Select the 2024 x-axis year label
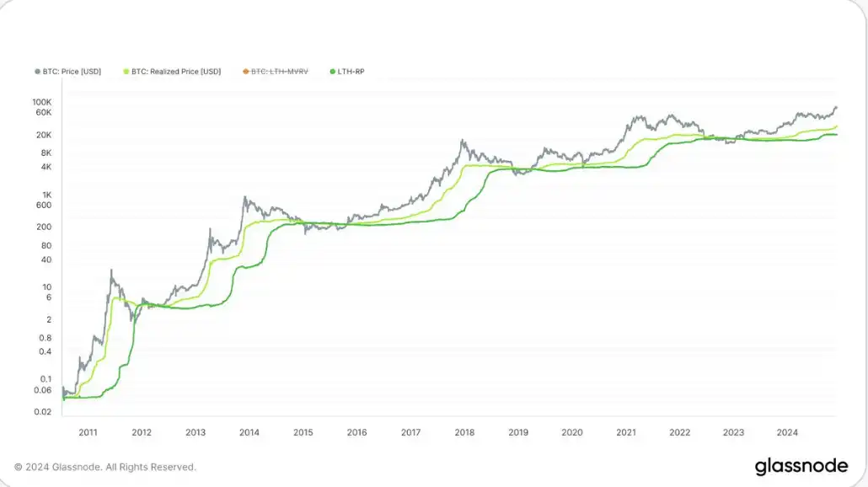Viewport: 868px width, 487px height. click(787, 432)
